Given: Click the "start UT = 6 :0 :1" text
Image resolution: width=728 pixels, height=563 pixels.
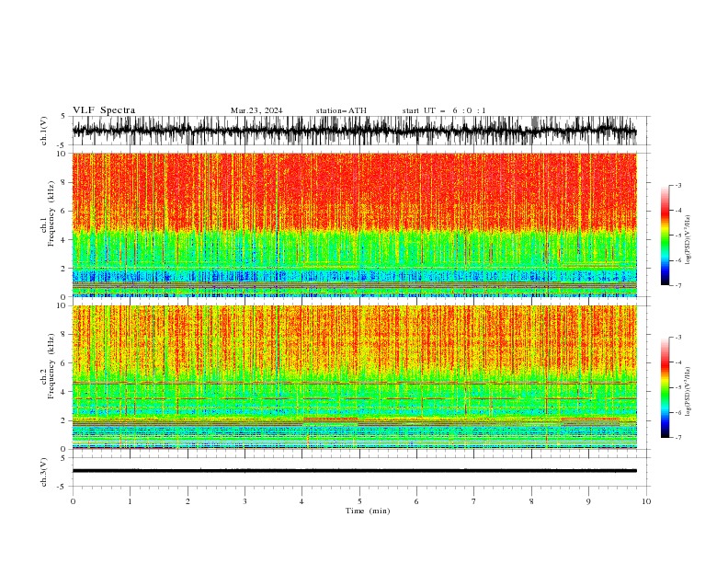Looking at the screenshot, I should 444,110.
